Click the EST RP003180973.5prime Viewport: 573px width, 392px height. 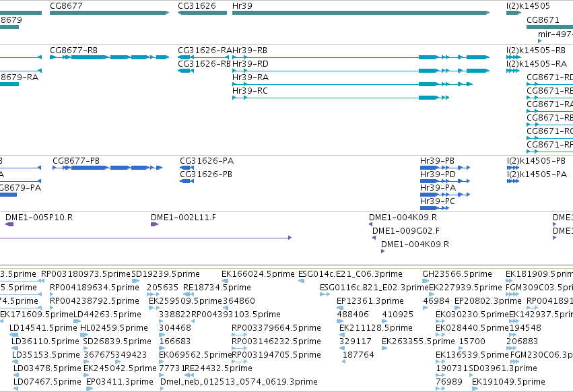tap(86, 274)
